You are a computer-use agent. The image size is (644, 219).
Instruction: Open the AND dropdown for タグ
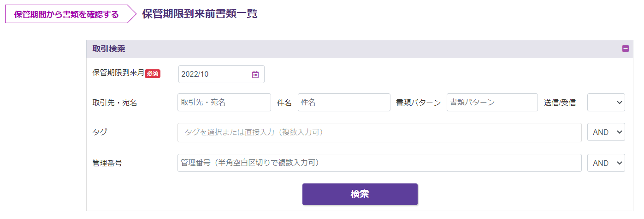606,132
